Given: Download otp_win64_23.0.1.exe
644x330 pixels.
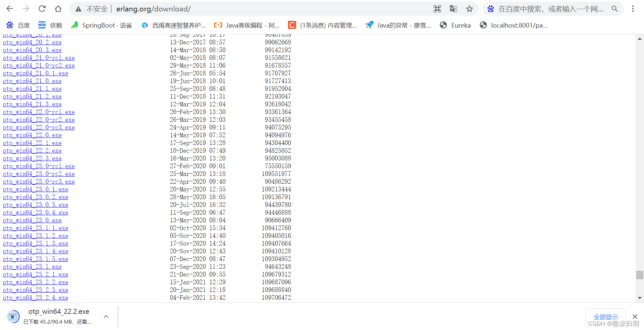Looking at the screenshot, I should (35, 189).
